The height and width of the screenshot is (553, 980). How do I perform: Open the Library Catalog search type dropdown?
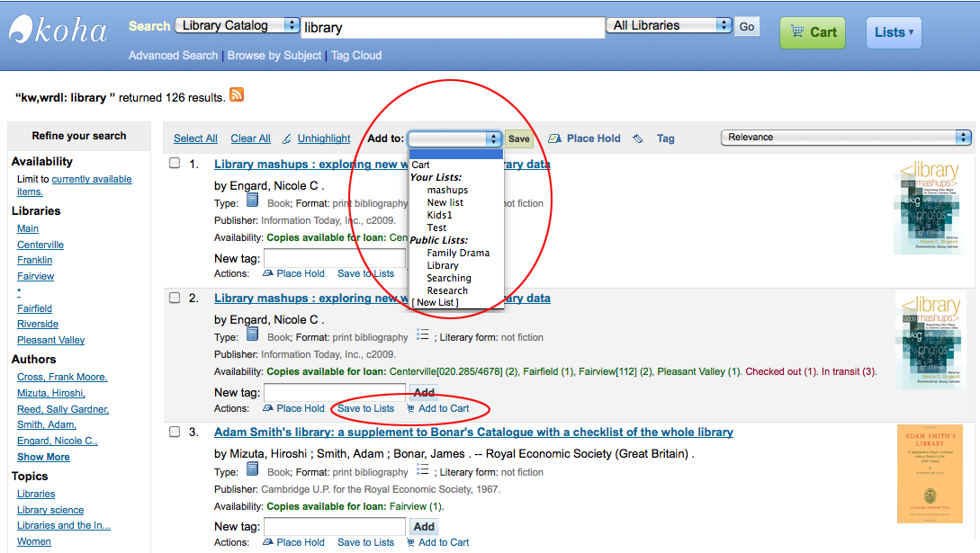[x=238, y=25]
